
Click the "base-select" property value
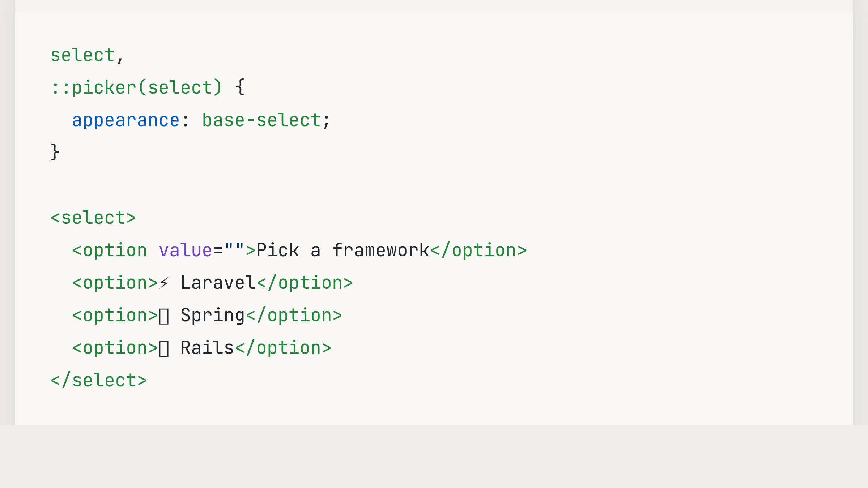click(x=261, y=120)
